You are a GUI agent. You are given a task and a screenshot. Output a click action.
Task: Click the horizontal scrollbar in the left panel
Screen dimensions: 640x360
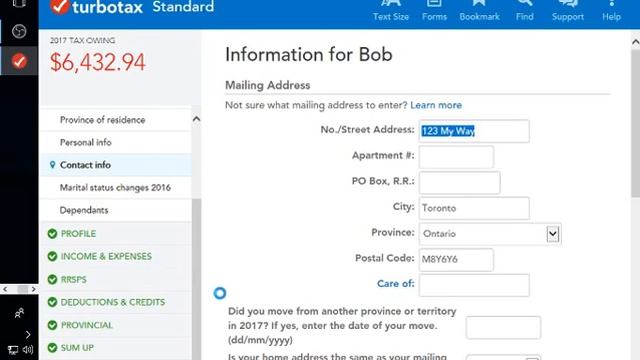click(x=19, y=289)
